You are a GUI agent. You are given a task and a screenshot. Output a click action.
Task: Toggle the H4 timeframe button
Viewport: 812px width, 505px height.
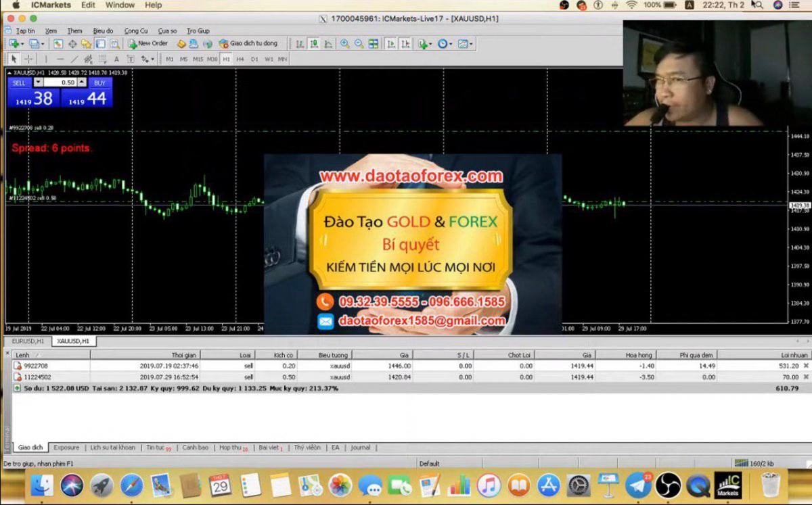coord(240,59)
